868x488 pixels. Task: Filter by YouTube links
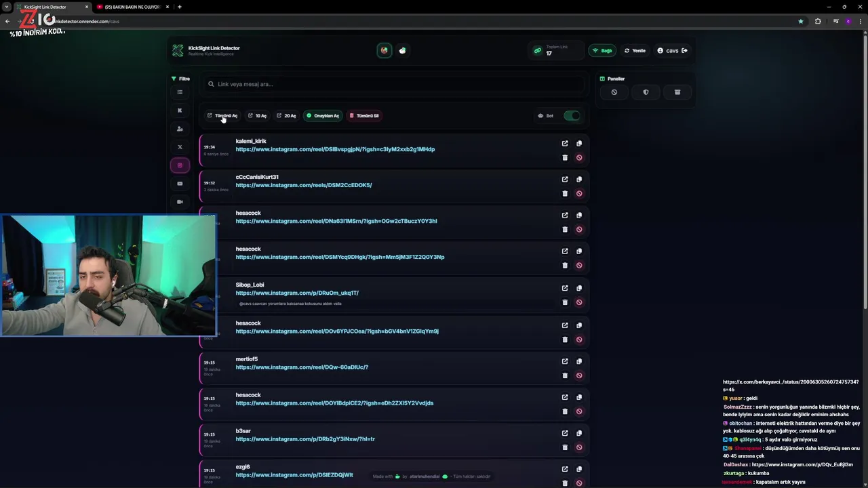180,184
